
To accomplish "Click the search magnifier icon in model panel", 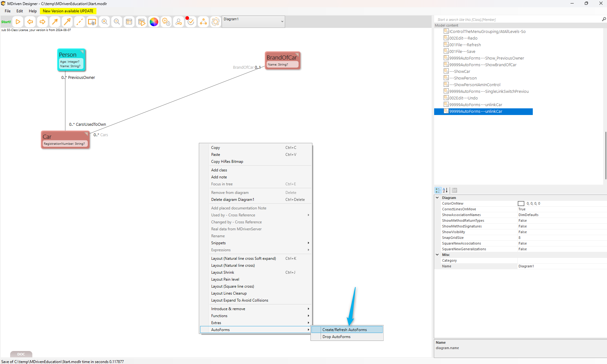I will click(x=604, y=19).
